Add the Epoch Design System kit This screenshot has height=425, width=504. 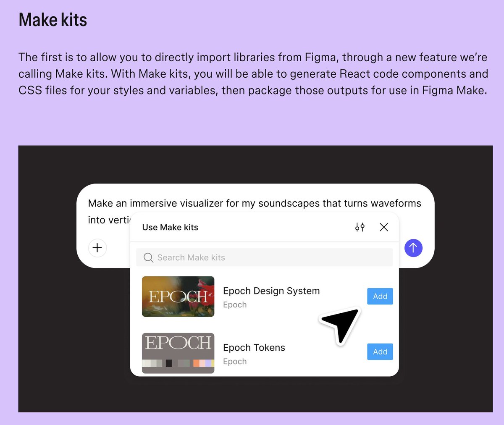click(380, 296)
